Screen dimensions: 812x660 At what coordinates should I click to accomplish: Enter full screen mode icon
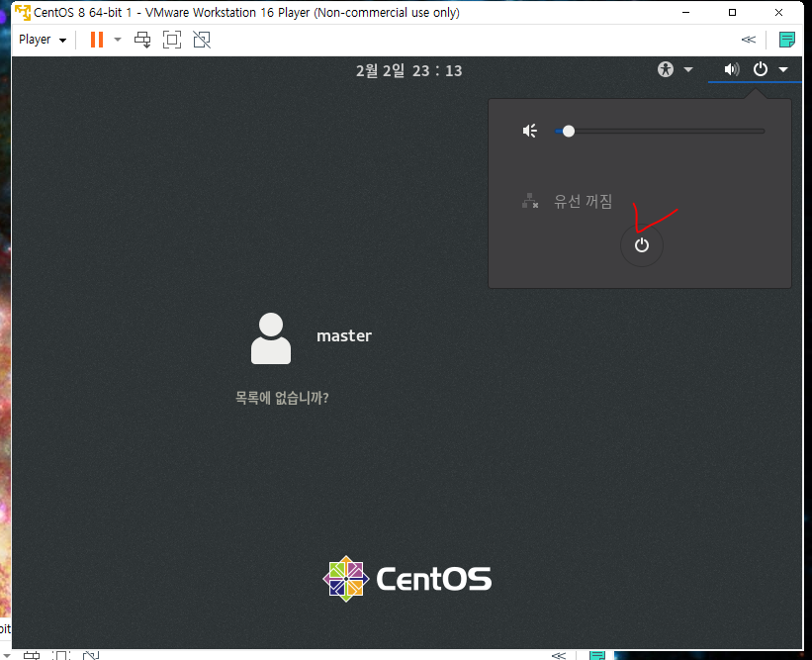pos(172,40)
